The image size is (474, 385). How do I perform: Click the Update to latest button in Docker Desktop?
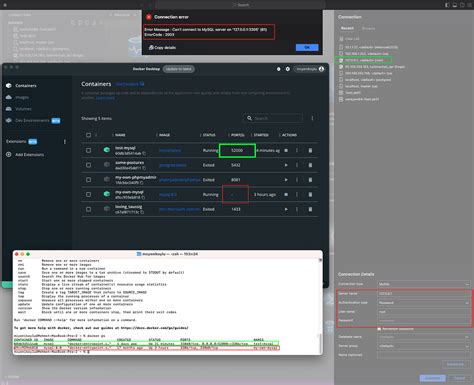click(179, 69)
